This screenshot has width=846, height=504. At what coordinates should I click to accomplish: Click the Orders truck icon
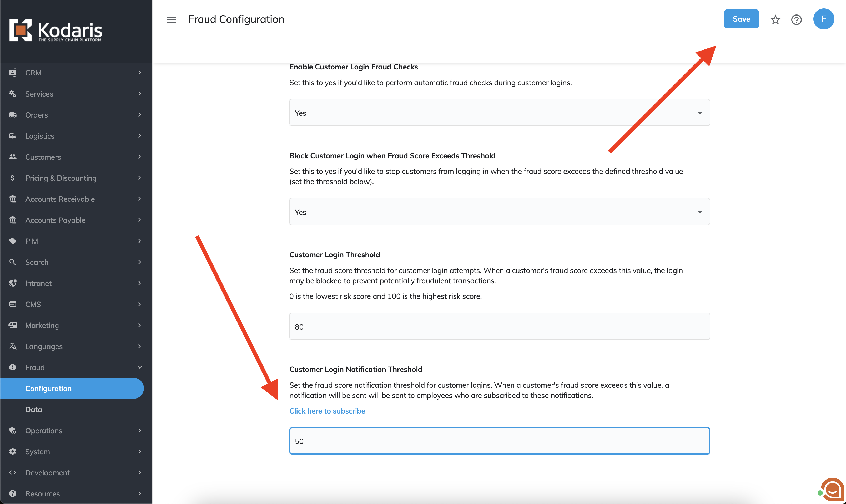[x=13, y=115]
